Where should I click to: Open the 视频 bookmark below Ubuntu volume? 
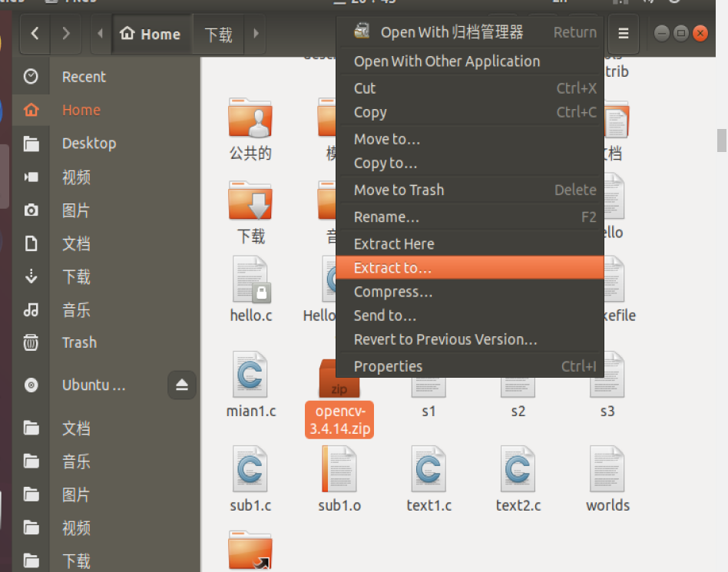(76, 528)
